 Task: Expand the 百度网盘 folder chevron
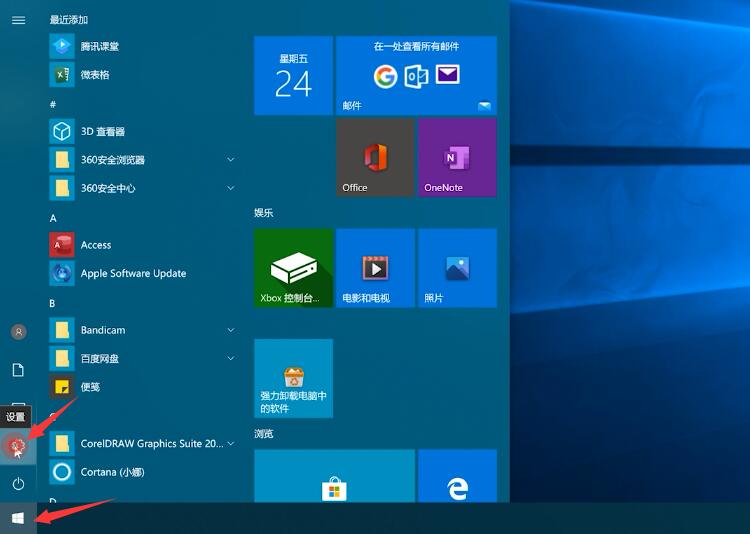pyautogui.click(x=231, y=358)
